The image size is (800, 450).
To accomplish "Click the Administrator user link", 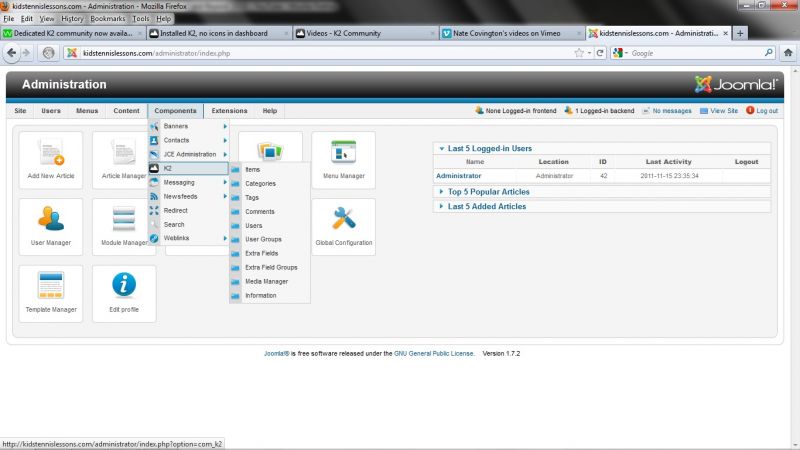I will 458,176.
